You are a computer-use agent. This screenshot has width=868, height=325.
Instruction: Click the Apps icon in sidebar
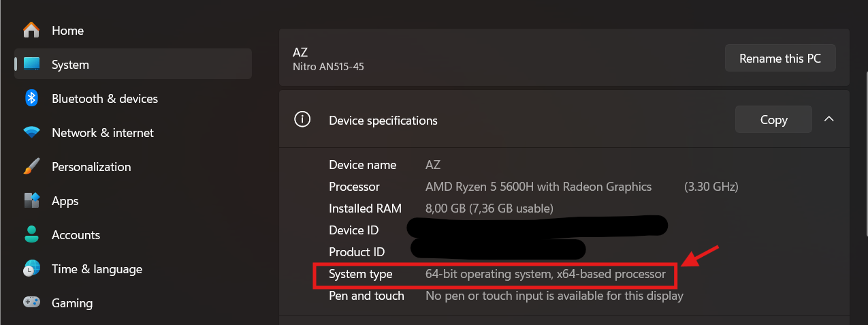pos(31,201)
